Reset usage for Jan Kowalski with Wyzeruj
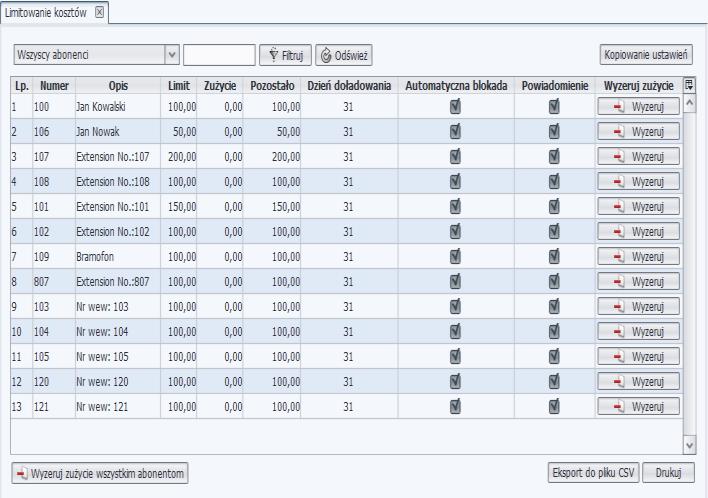The width and height of the screenshot is (708, 498). pos(638,107)
